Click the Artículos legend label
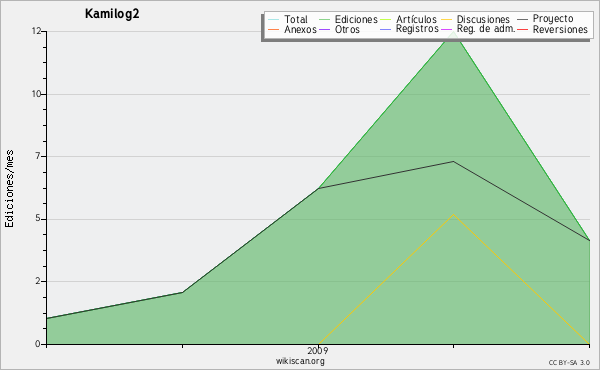 pyautogui.click(x=416, y=19)
